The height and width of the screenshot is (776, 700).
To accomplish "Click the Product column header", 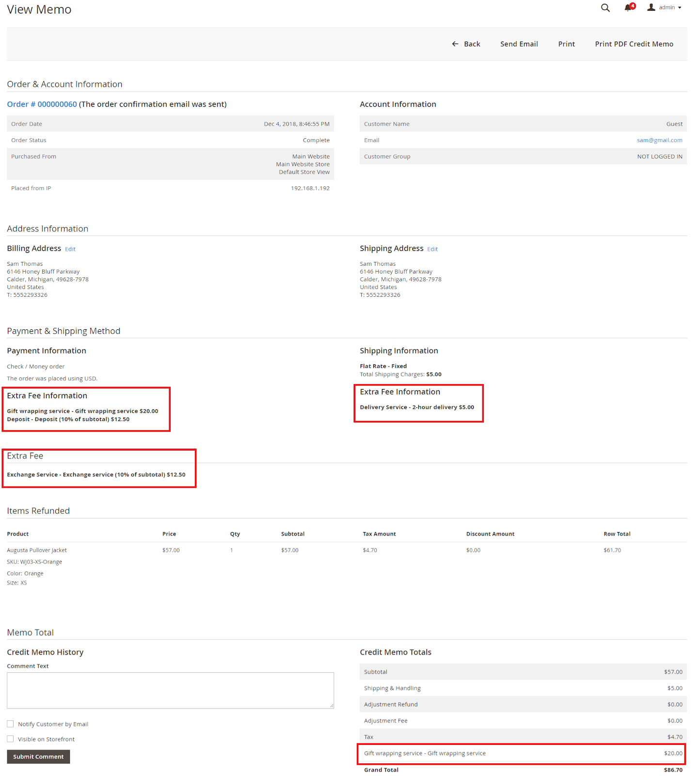I will (18, 534).
